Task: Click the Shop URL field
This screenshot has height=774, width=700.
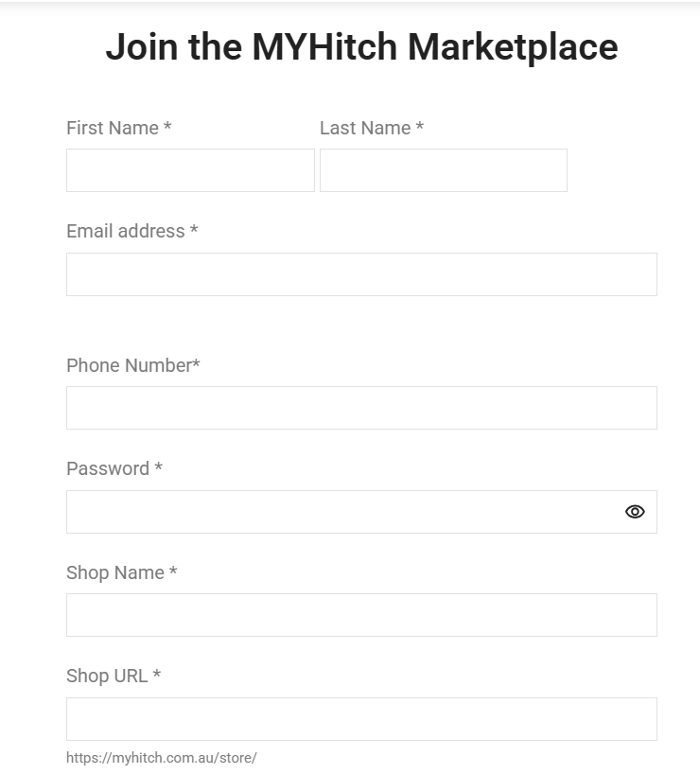Action: [x=360, y=718]
